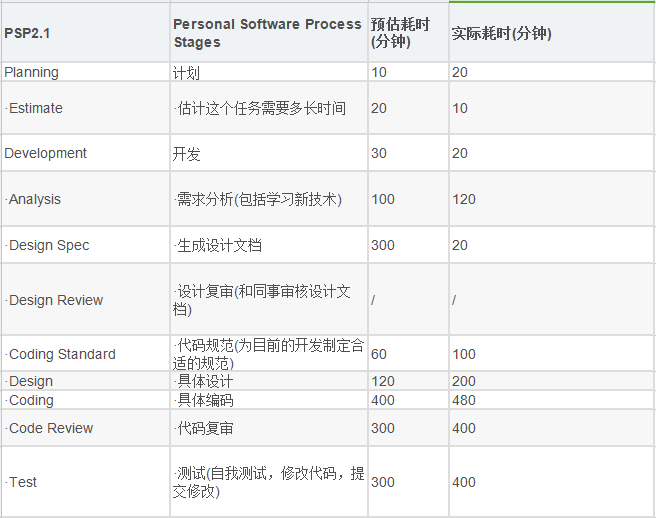This screenshot has width=656, height=518.
Task: Select the 需求分析(包括学习新技术) cell
Action: 259,199
